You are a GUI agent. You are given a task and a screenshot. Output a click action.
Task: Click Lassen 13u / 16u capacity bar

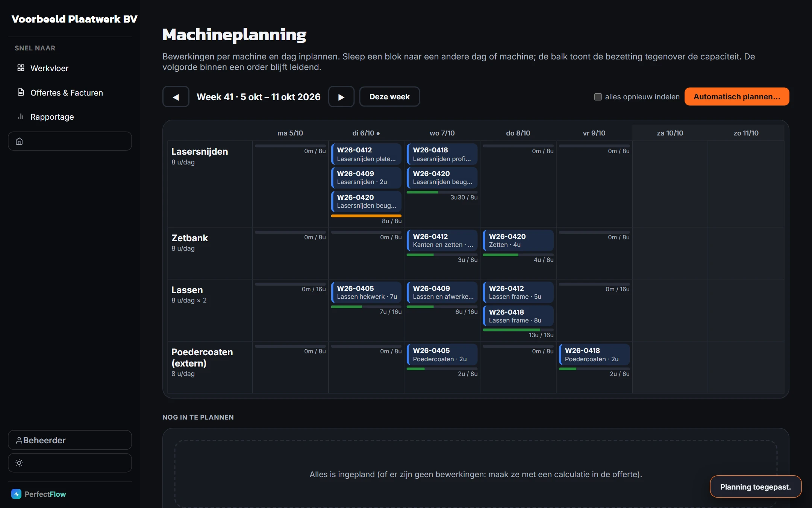[x=518, y=330]
